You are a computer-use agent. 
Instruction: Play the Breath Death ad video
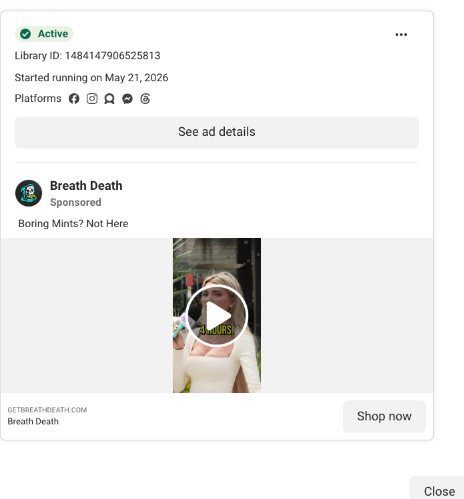click(217, 316)
